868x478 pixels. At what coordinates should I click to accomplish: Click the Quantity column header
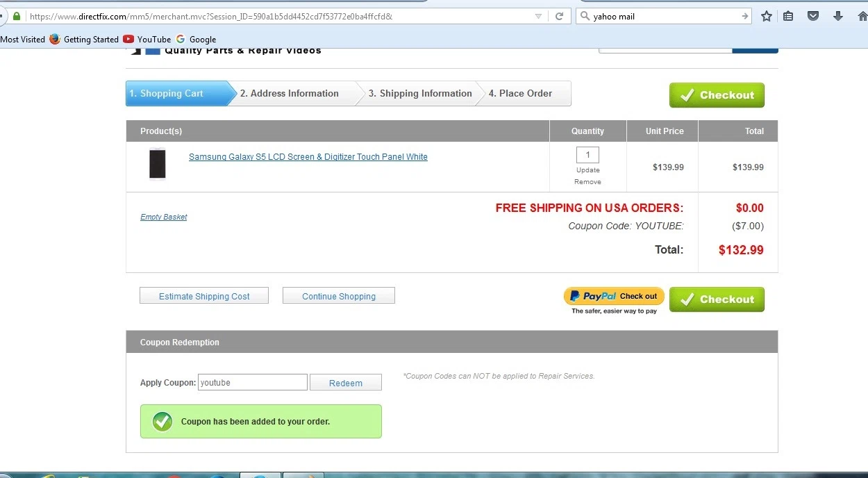click(587, 131)
